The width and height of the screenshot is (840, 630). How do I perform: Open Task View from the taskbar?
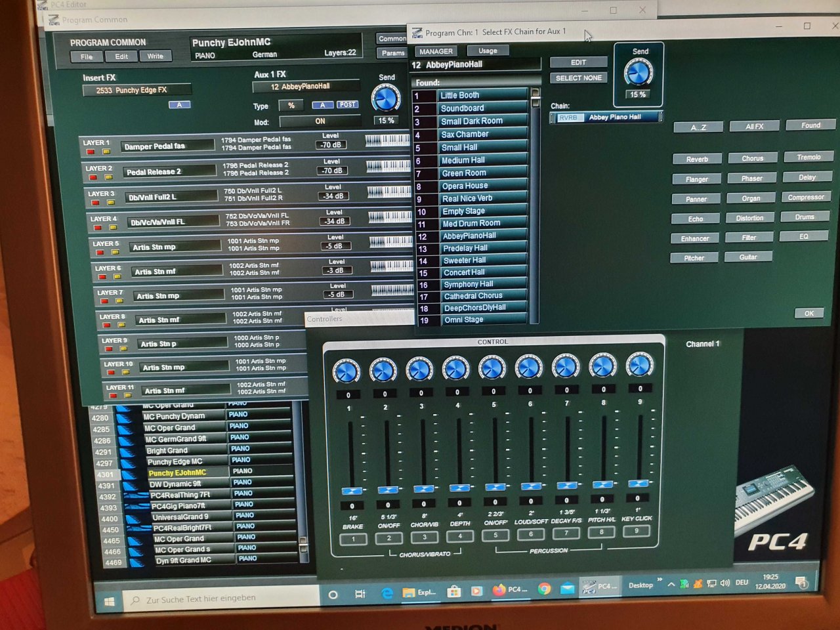pos(360,594)
